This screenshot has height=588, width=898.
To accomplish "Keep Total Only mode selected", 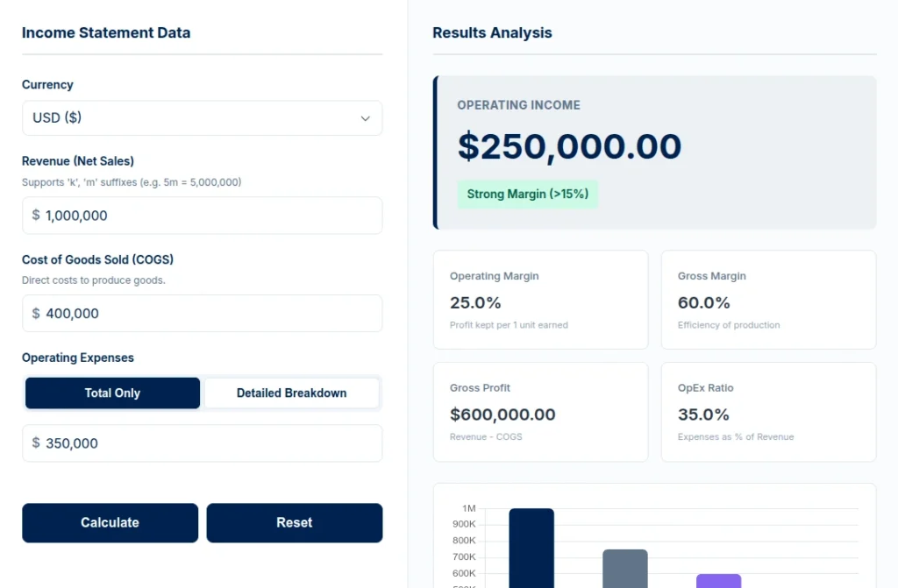I will 112,393.
